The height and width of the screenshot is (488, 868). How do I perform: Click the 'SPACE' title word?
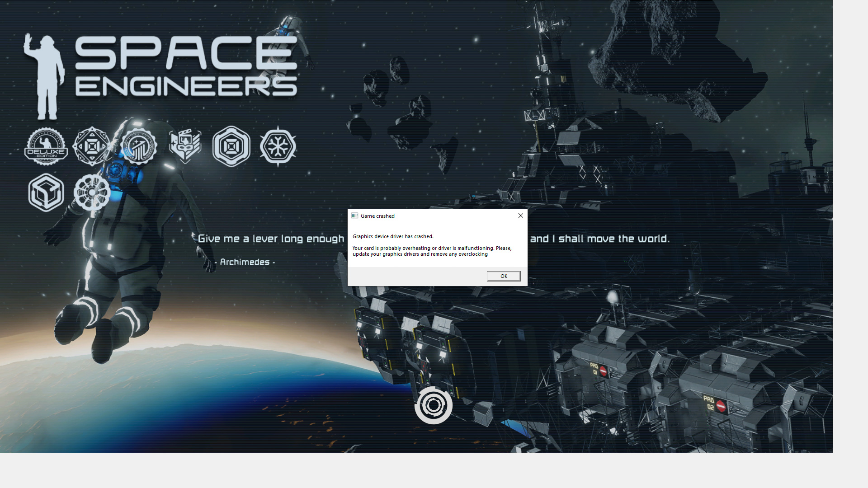tap(185, 53)
